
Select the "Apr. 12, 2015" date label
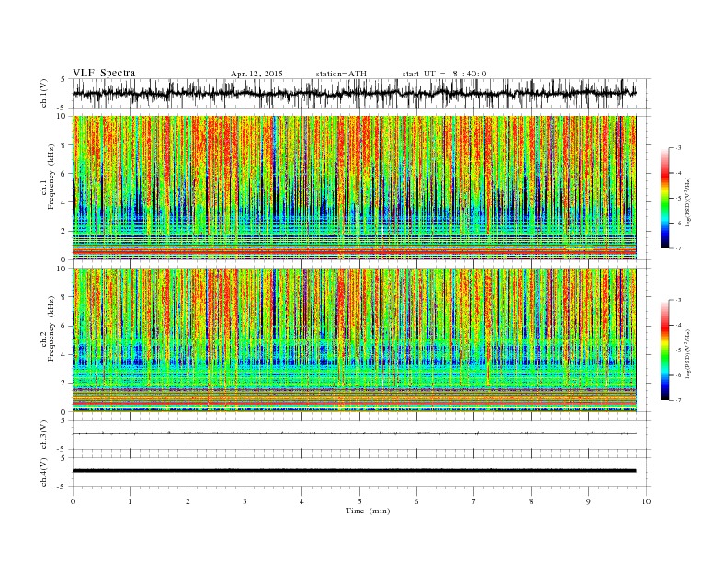click(x=256, y=74)
